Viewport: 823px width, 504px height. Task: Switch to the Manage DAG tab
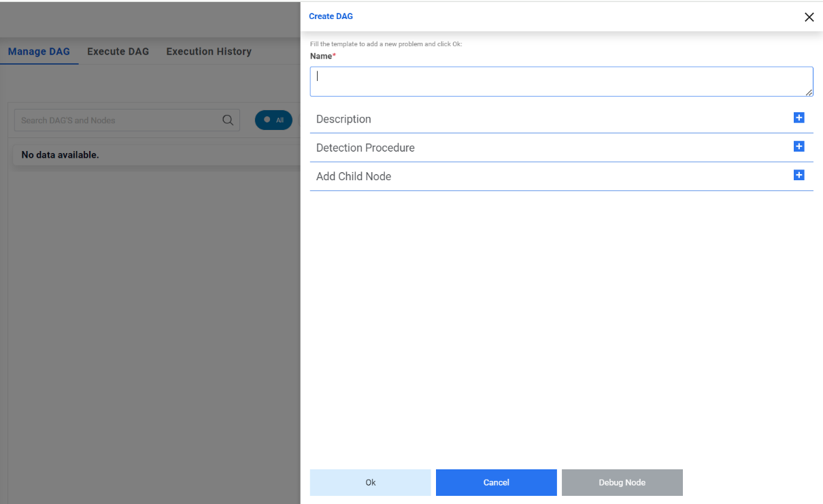39,52
